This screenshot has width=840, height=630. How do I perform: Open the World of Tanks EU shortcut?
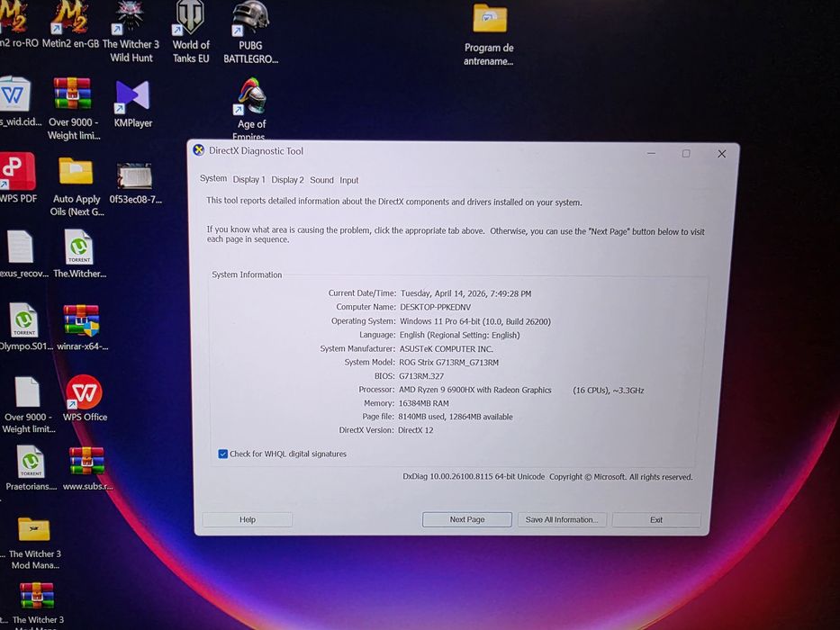(191, 32)
